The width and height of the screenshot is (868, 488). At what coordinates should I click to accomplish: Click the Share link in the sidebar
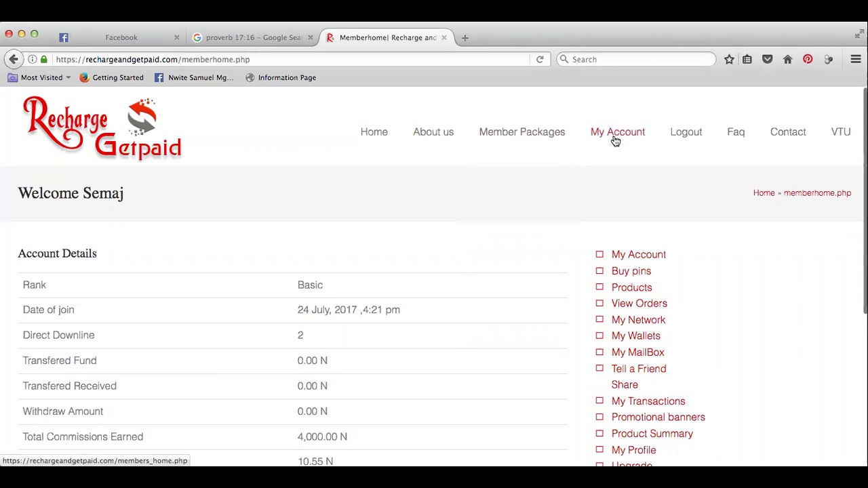click(x=625, y=384)
